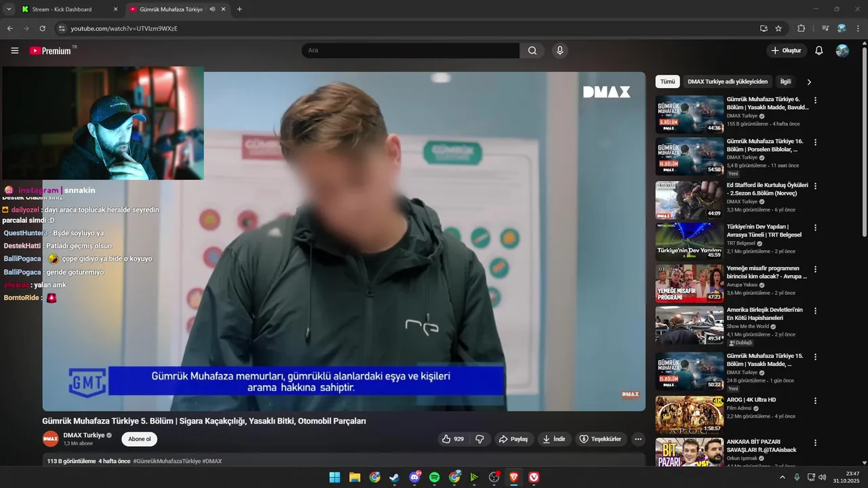Click the search magnifier button
The height and width of the screenshot is (488, 868).
coord(532,51)
